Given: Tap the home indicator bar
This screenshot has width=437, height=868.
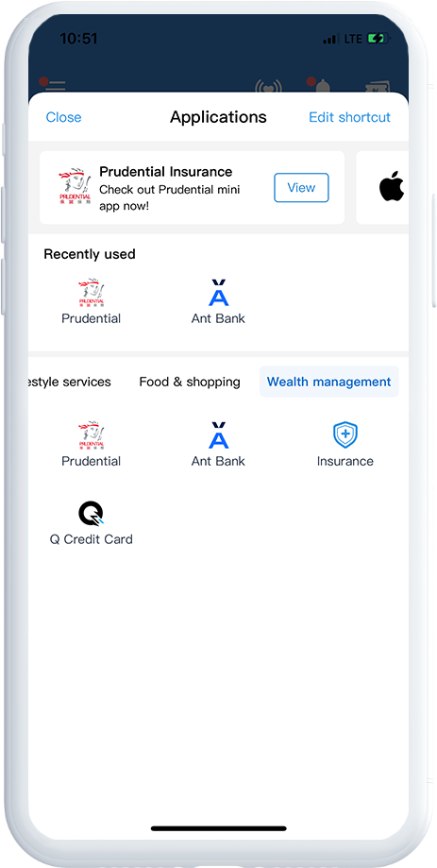Looking at the screenshot, I should pyautogui.click(x=219, y=828).
